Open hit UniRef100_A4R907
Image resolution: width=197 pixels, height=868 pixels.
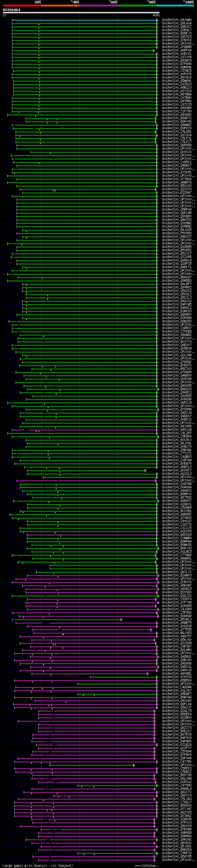coord(176,501)
